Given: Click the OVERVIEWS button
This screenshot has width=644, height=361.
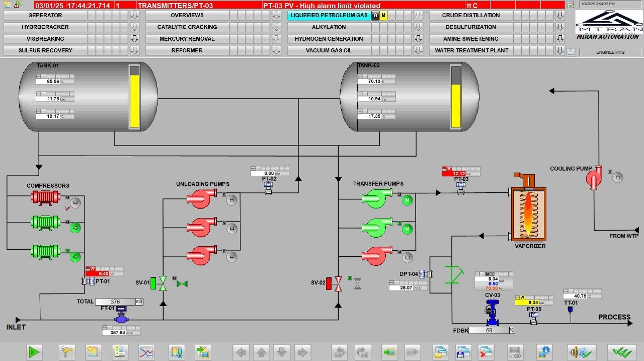Looking at the screenshot, I should (x=187, y=16).
